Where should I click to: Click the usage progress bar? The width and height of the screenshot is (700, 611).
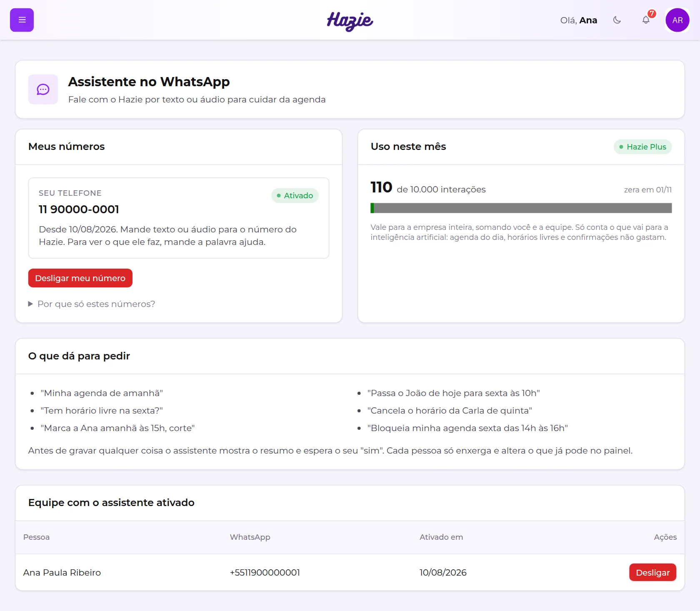click(x=521, y=208)
